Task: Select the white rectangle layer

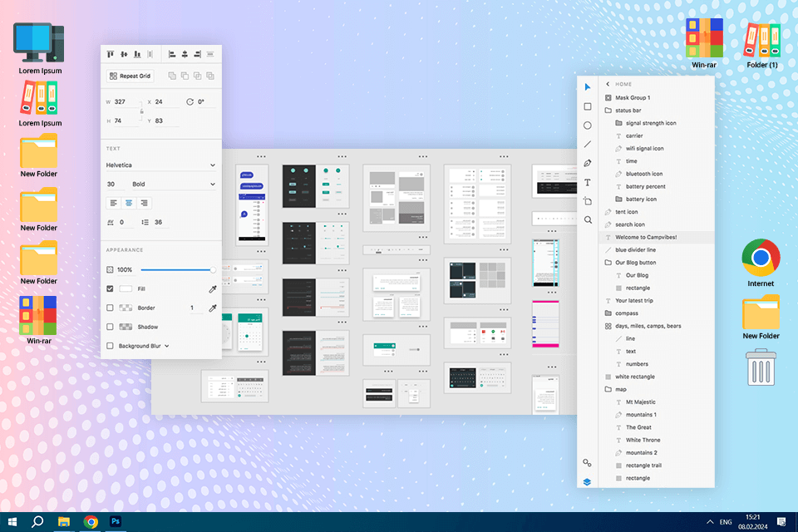Action: point(657,377)
